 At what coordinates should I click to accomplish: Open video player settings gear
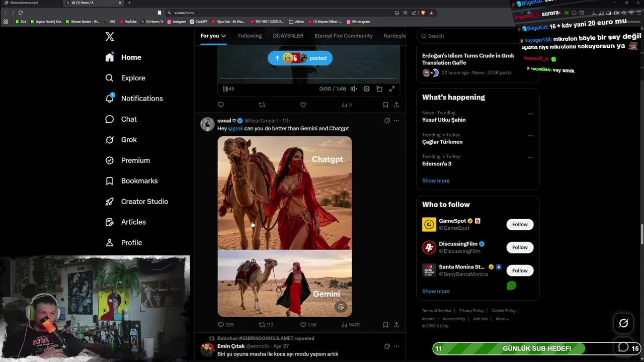click(x=367, y=89)
